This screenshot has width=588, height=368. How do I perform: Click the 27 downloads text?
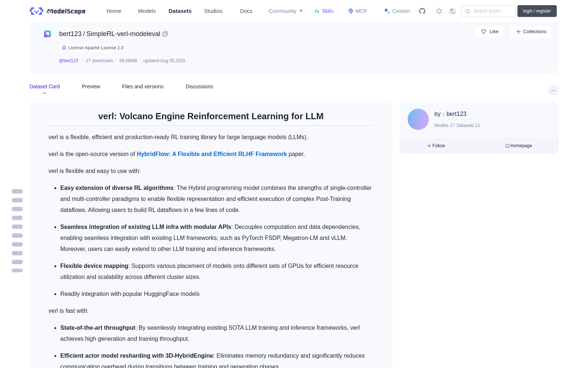tap(100, 61)
